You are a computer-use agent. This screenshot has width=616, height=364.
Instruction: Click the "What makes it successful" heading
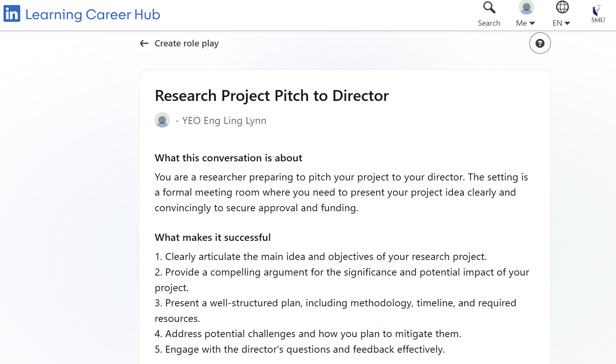pos(213,237)
